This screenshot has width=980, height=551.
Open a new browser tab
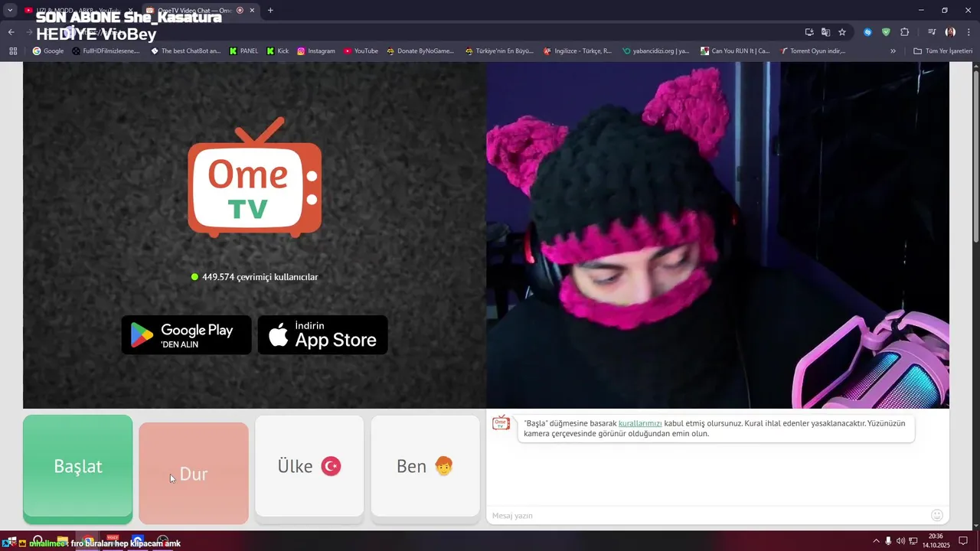coord(270,10)
